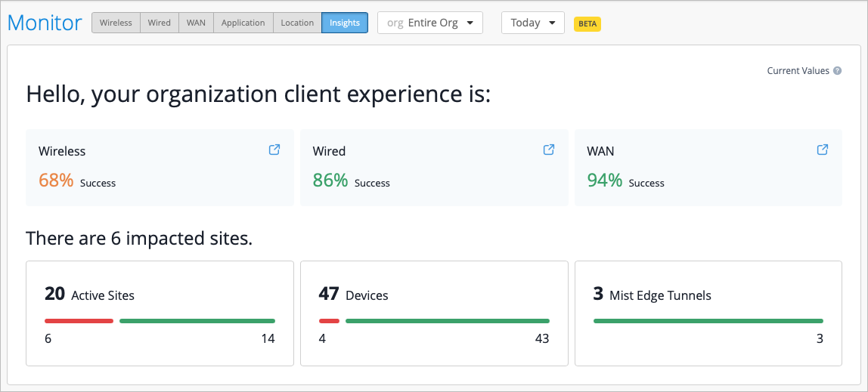Open the Mist Edge Tunnels card heading

point(652,295)
